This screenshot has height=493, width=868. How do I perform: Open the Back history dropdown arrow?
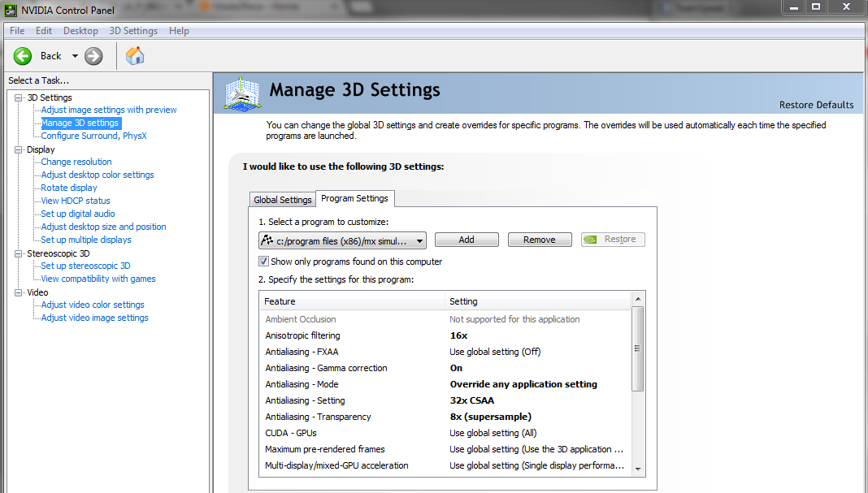pos(75,56)
